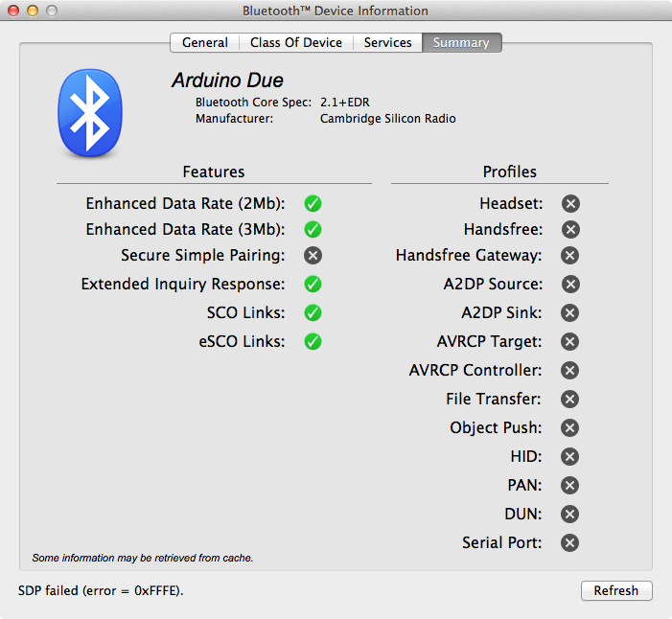Click the Serial Port label
The image size is (672, 619).
[x=502, y=542]
